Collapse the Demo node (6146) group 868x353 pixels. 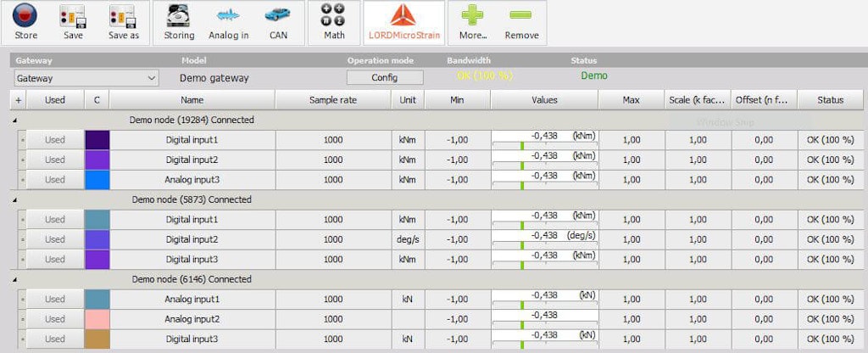click(15, 280)
